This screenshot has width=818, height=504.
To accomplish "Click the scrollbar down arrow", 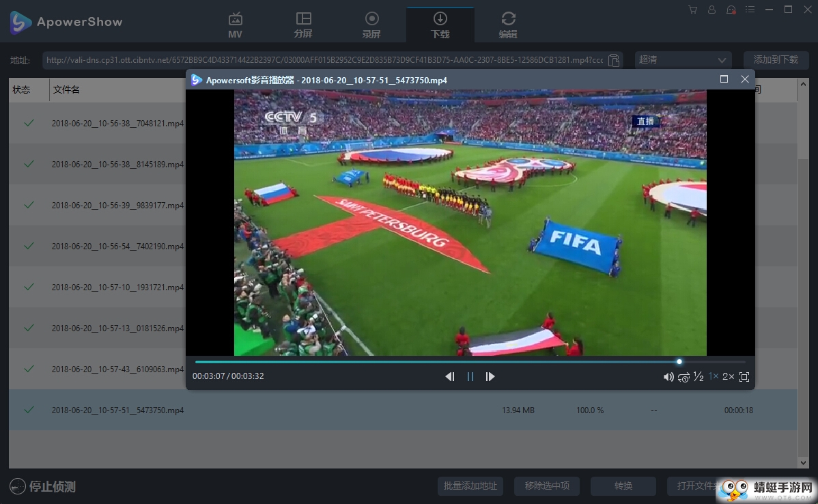I will pyautogui.click(x=803, y=462).
